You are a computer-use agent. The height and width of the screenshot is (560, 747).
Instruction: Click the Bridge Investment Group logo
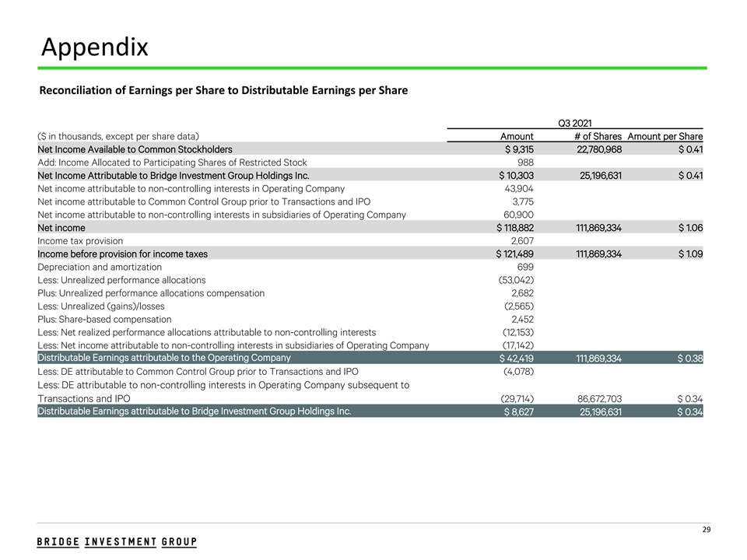117,541
